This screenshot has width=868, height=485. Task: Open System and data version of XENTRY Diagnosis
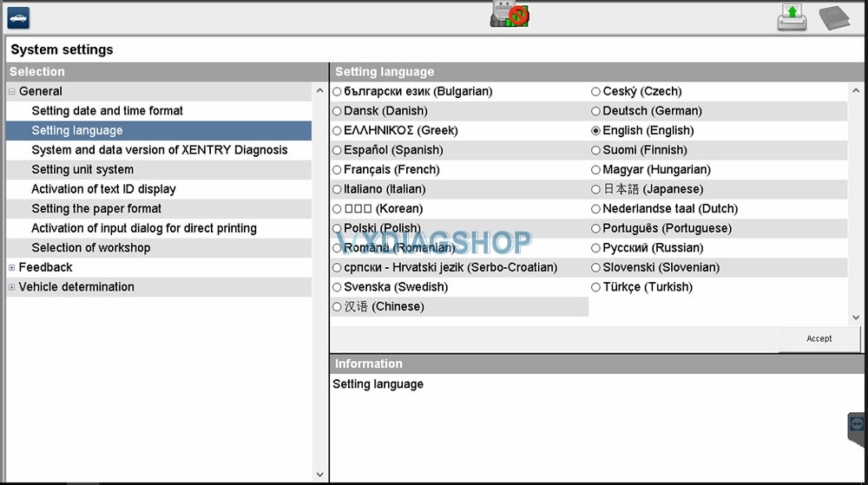[160, 150]
